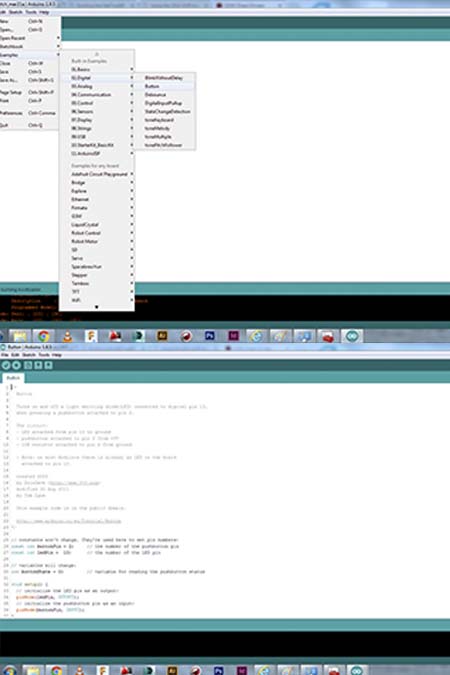Click Save sketch icon in Button sketch toolbar
Screen dimensions: 450x675
pos(49,365)
